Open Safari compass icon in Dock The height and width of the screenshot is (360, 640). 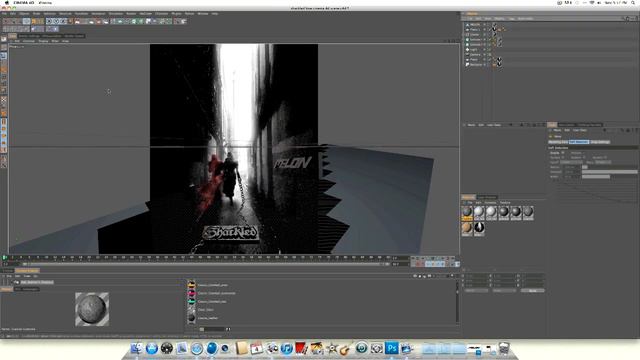(x=197, y=348)
